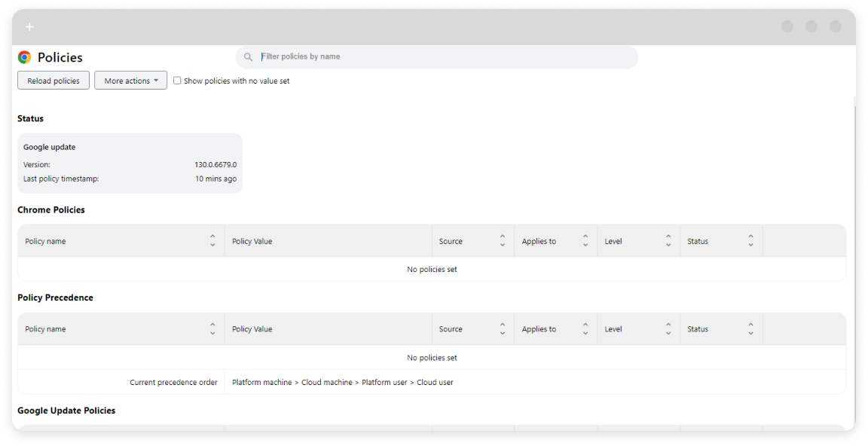Sort Policy Precedence by Applies to

pos(585,328)
